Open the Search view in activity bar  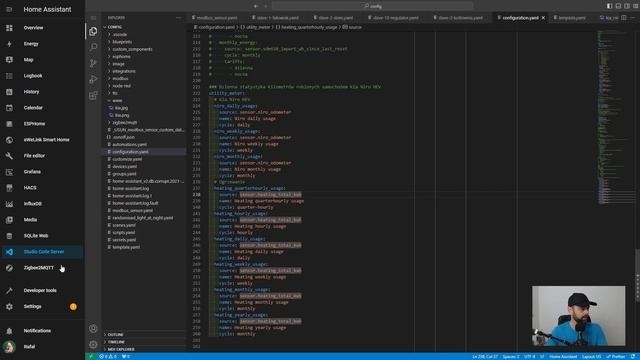coord(93,47)
